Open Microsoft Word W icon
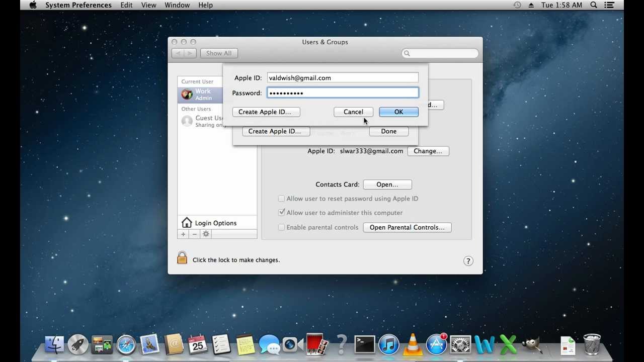Image resolution: width=644 pixels, height=362 pixels. (485, 345)
